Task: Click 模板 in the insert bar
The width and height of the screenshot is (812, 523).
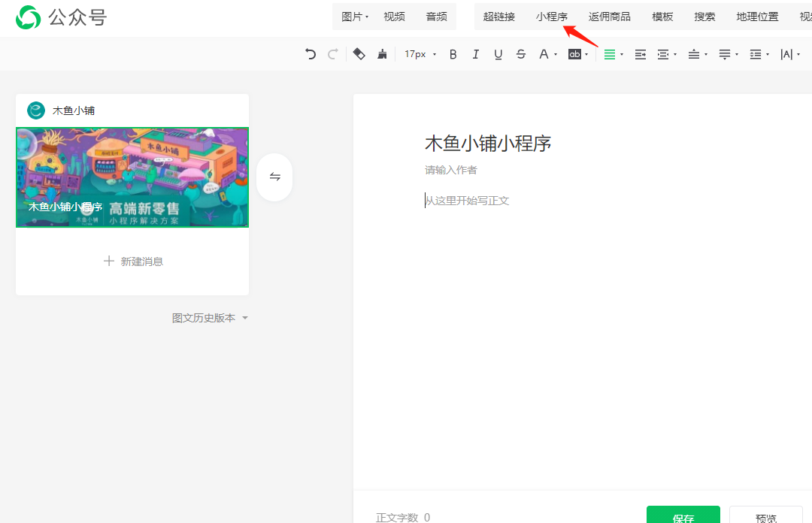Action: pos(662,17)
